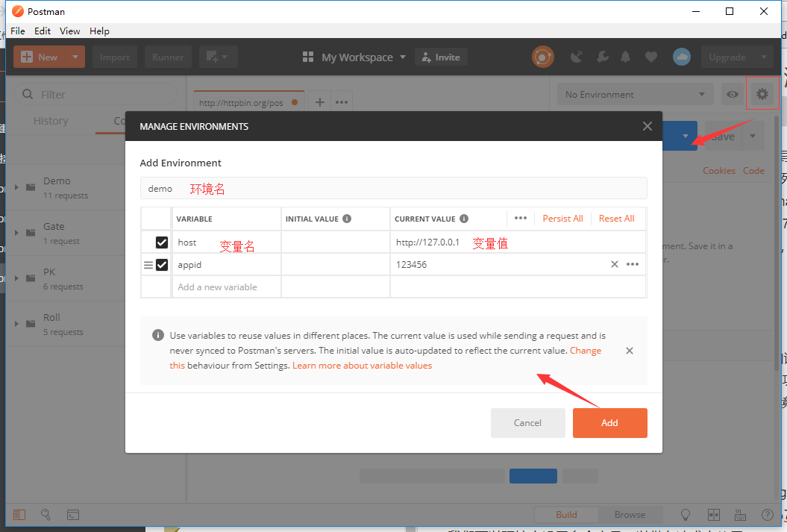Close the Manage Environments dialog
787x532 pixels.
click(647, 127)
